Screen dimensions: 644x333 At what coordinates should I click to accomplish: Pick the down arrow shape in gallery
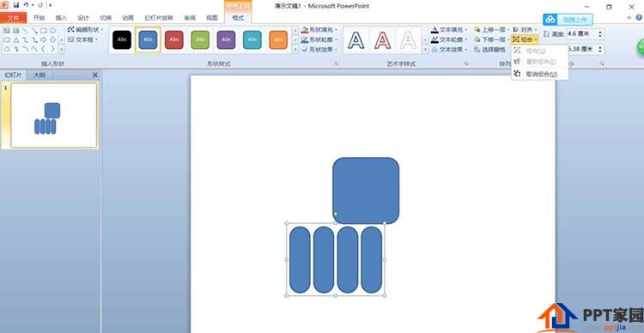coord(52,39)
